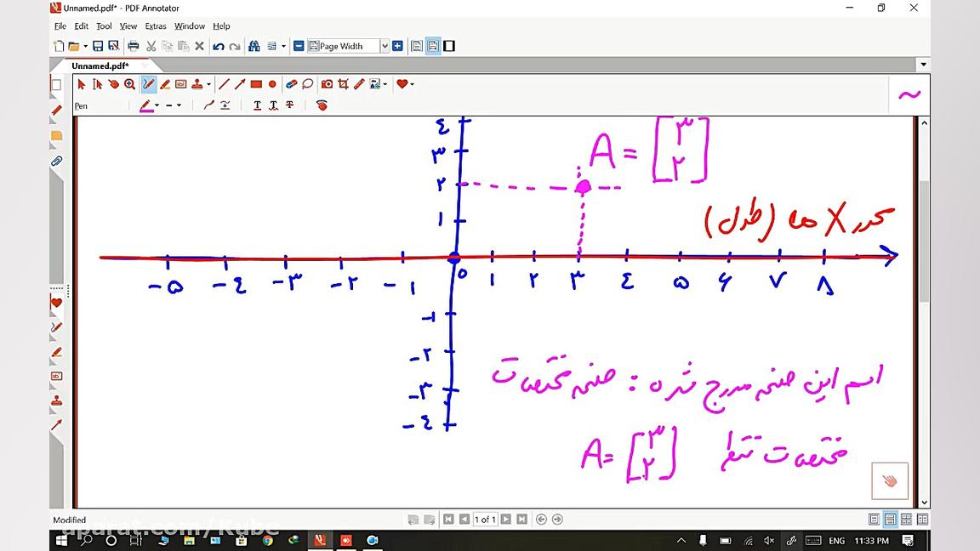Select the wavy underline markup tool
Viewport: 980px width, 551px height.
(x=273, y=105)
